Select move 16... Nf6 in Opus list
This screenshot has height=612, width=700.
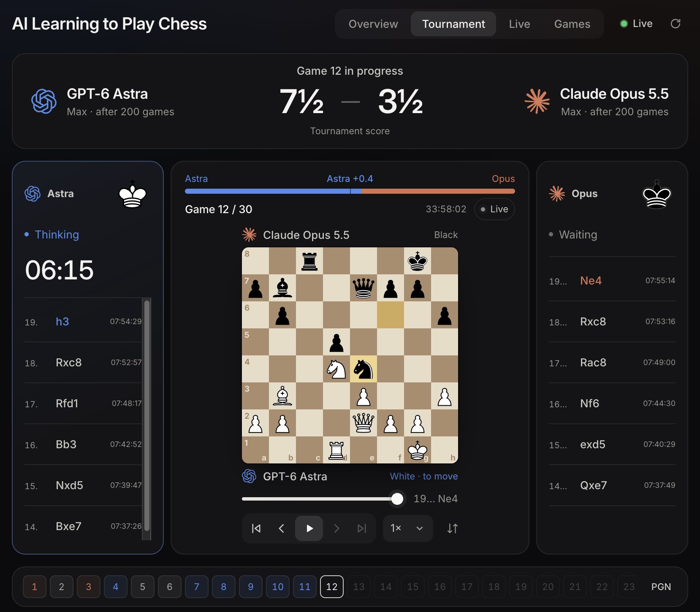(612, 403)
